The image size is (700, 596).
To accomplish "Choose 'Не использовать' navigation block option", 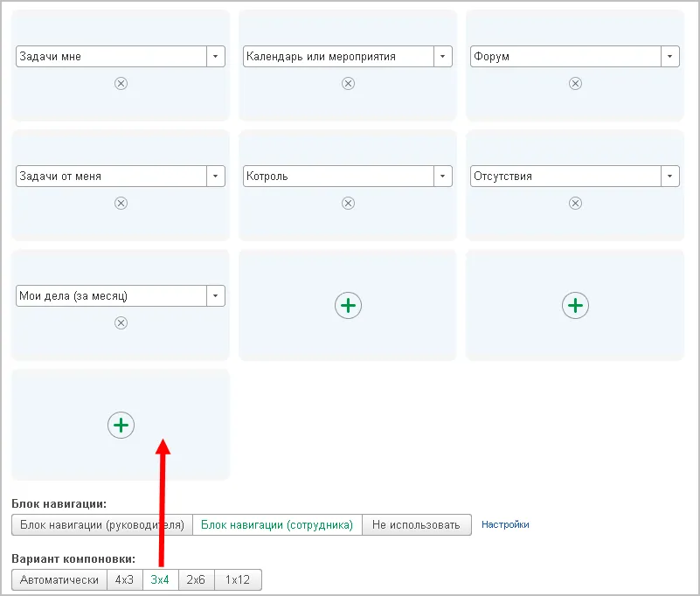I will 417,524.
